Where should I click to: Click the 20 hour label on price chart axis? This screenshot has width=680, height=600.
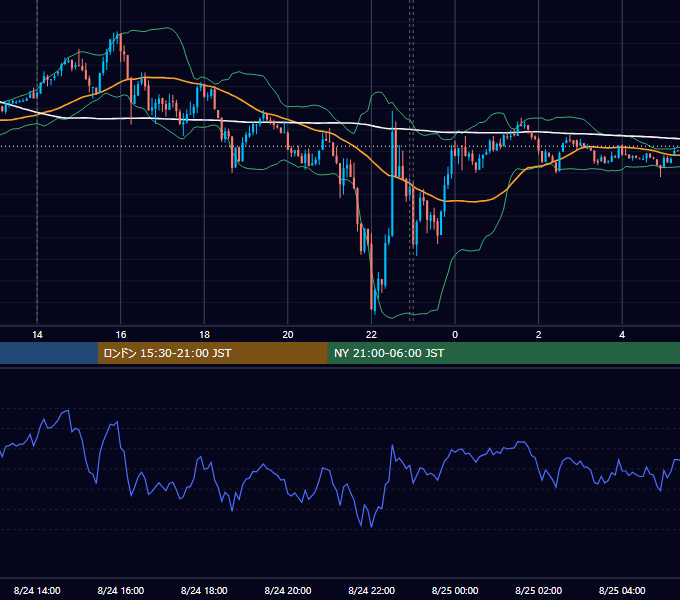point(288,335)
